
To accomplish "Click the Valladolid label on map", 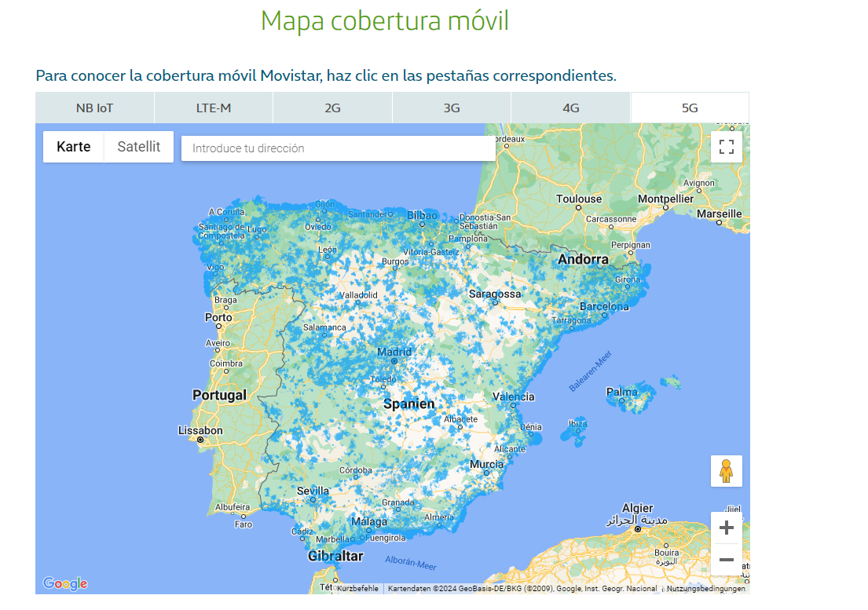I will tap(358, 294).
